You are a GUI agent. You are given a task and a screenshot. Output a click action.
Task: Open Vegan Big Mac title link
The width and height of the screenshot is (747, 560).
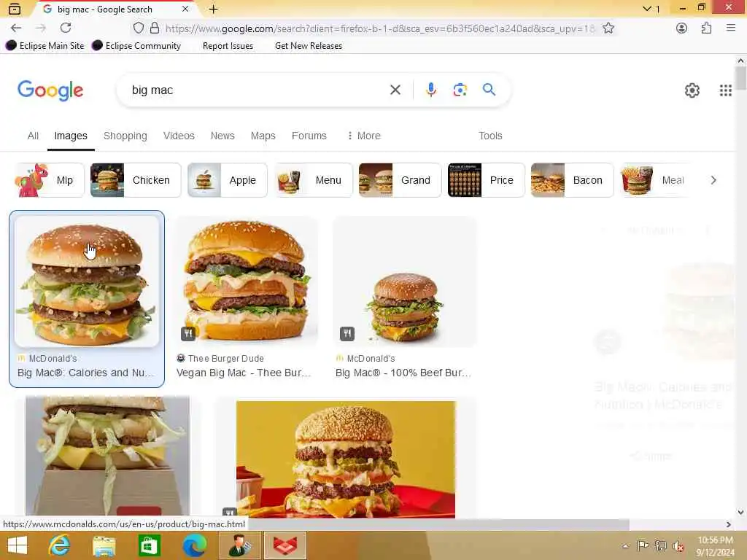pos(244,373)
